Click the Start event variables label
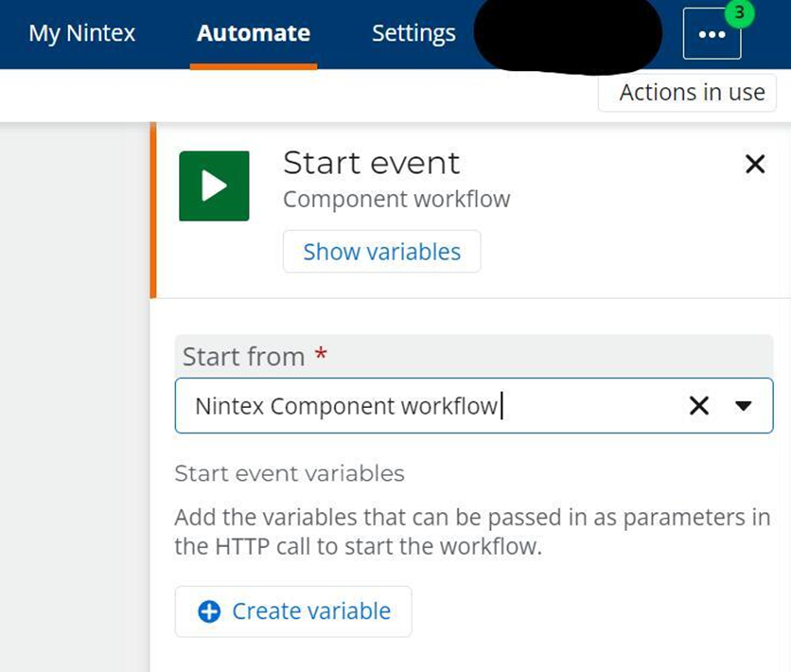 pyautogui.click(x=290, y=473)
